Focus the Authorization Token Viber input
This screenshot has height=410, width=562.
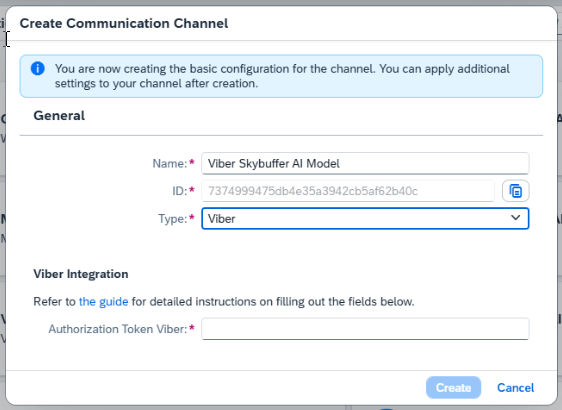pyautogui.click(x=365, y=329)
